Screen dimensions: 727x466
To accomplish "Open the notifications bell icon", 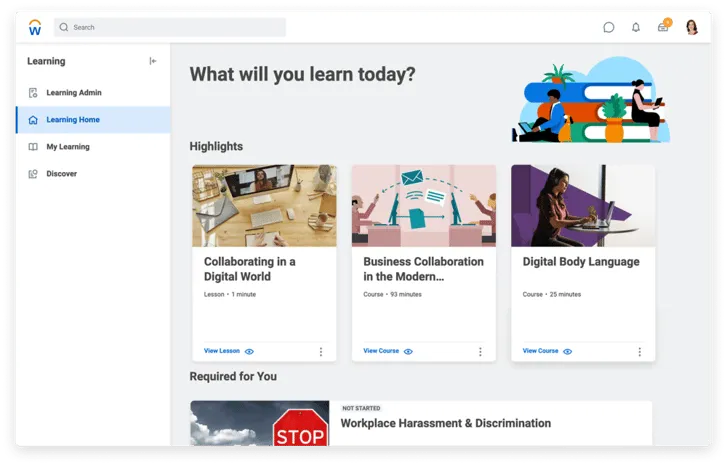I will click(x=636, y=27).
